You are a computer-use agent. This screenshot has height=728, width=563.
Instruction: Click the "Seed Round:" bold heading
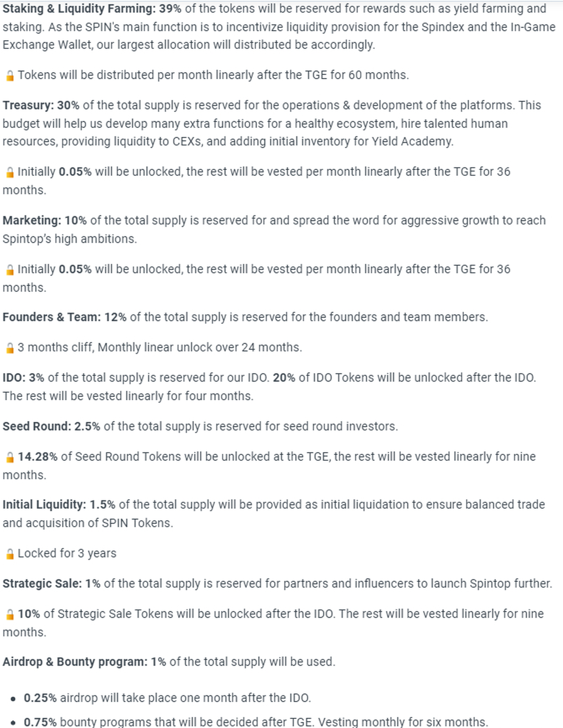click(37, 427)
